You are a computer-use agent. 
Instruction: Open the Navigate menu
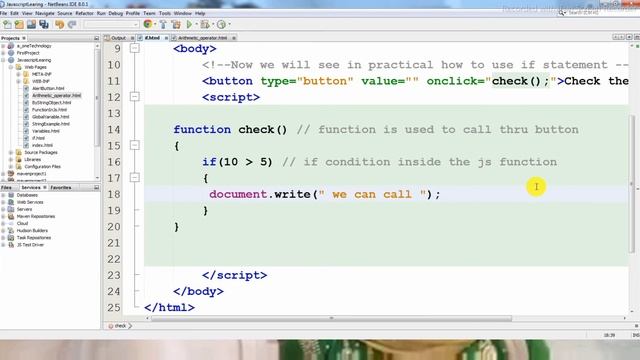44,13
